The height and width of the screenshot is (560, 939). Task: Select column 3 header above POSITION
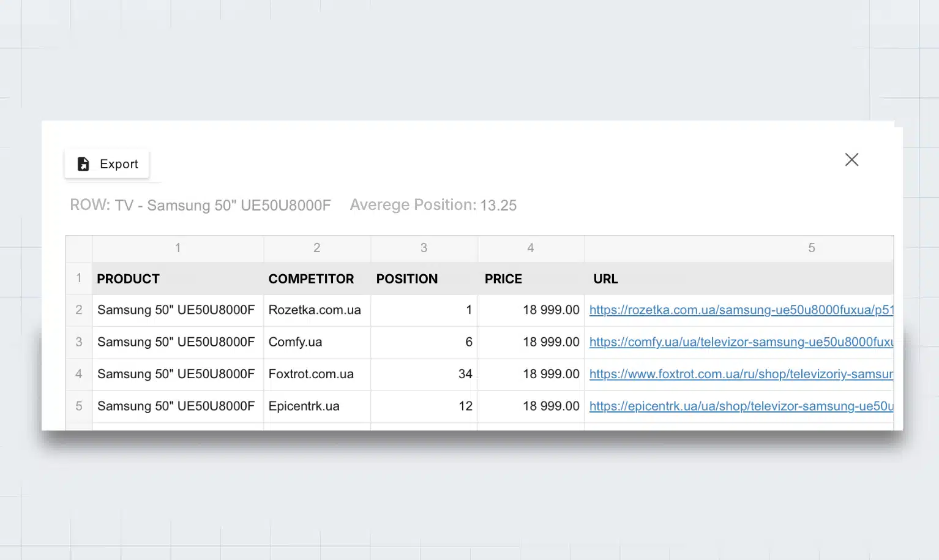(424, 248)
